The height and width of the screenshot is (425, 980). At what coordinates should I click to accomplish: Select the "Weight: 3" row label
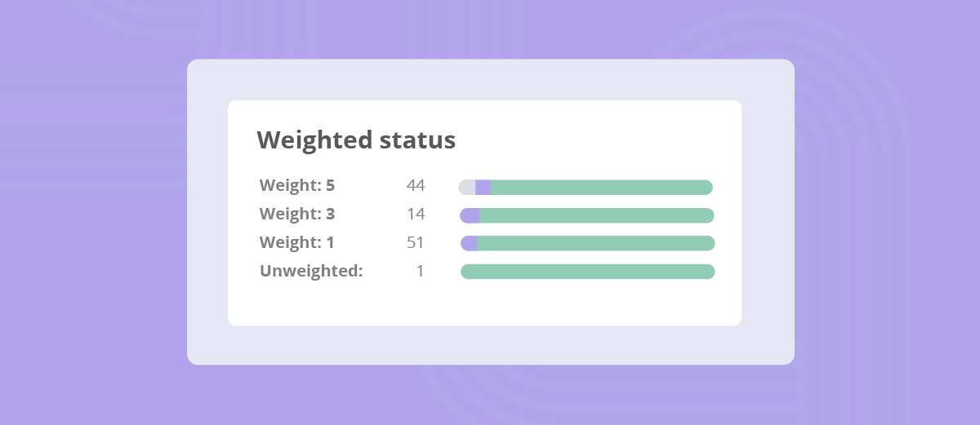[x=297, y=214]
